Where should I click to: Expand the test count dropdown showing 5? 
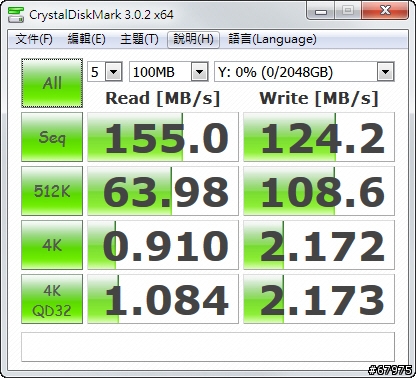pos(113,72)
